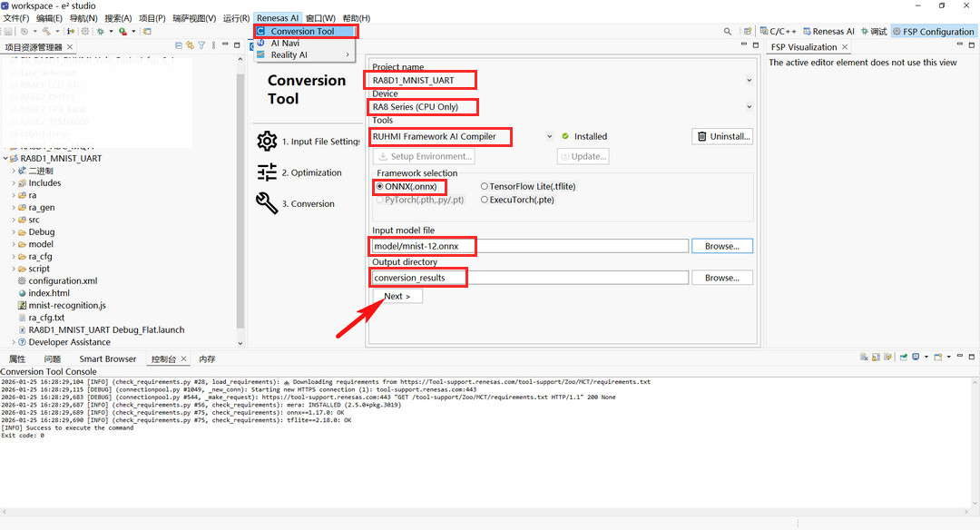Click the display selected console icon
Screen dimensions: 980x530
(x=916, y=357)
